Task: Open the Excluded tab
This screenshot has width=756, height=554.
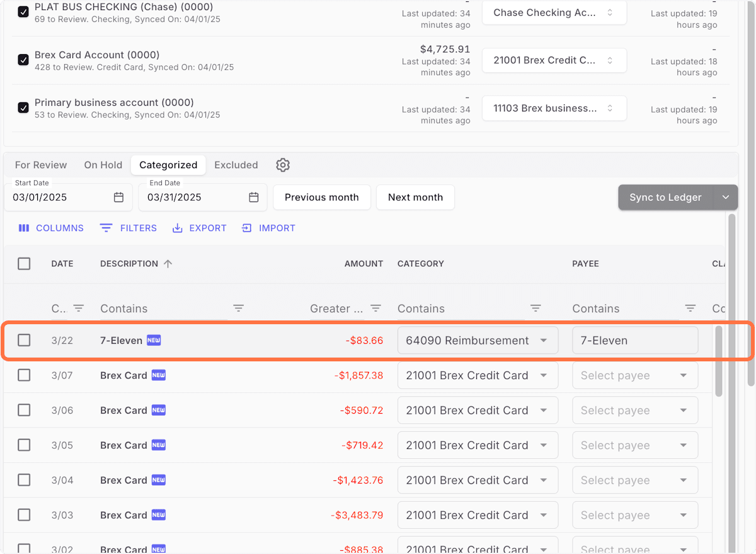Action: (x=236, y=164)
